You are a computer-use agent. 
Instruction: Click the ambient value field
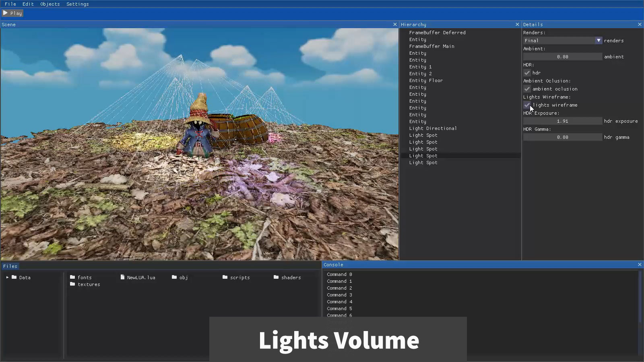pos(562,57)
